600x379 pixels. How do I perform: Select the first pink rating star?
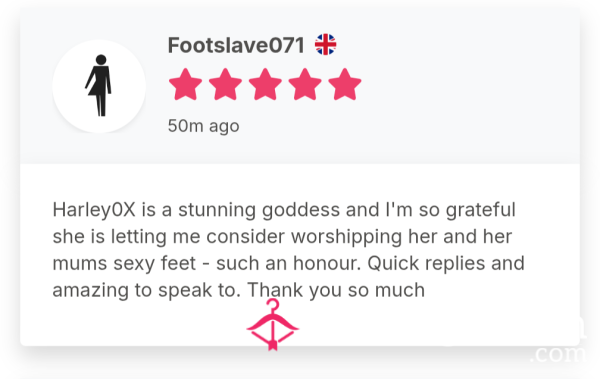[185, 85]
